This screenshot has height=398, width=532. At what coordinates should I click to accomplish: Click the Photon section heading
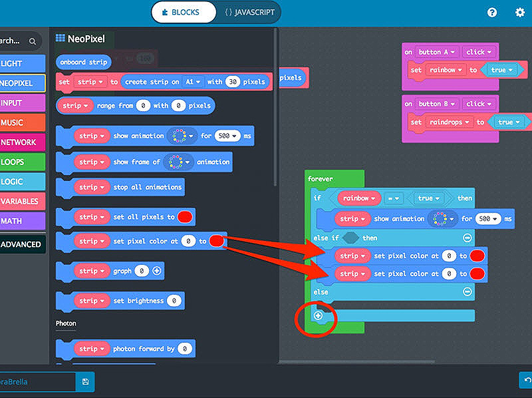65,323
